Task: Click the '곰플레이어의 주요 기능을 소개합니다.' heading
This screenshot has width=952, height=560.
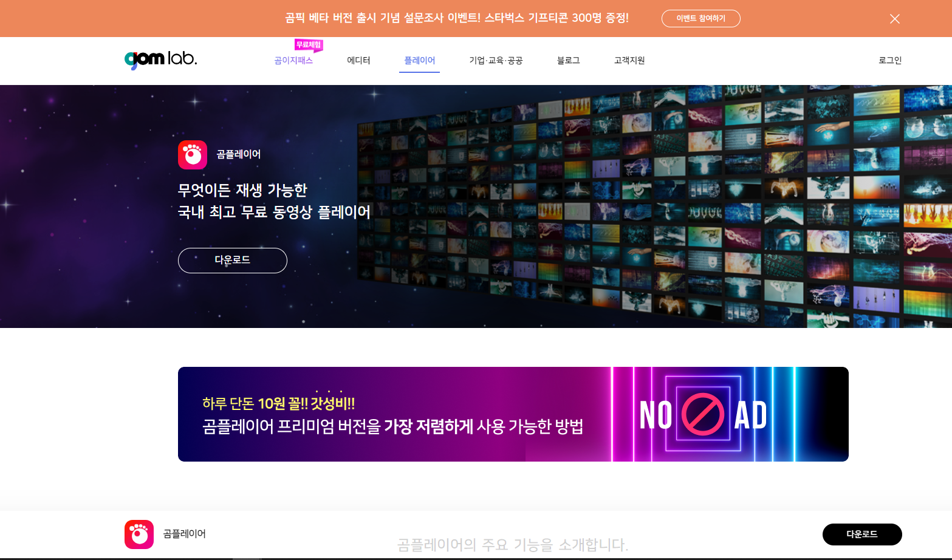Action: tap(513, 545)
